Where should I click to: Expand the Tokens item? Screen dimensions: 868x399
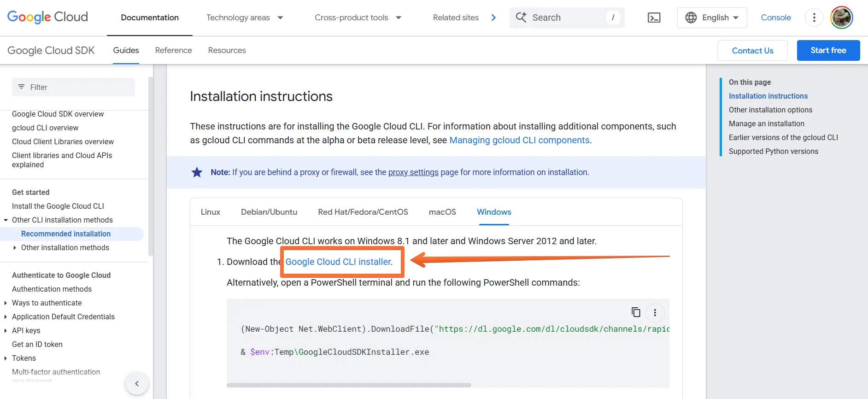coord(5,358)
